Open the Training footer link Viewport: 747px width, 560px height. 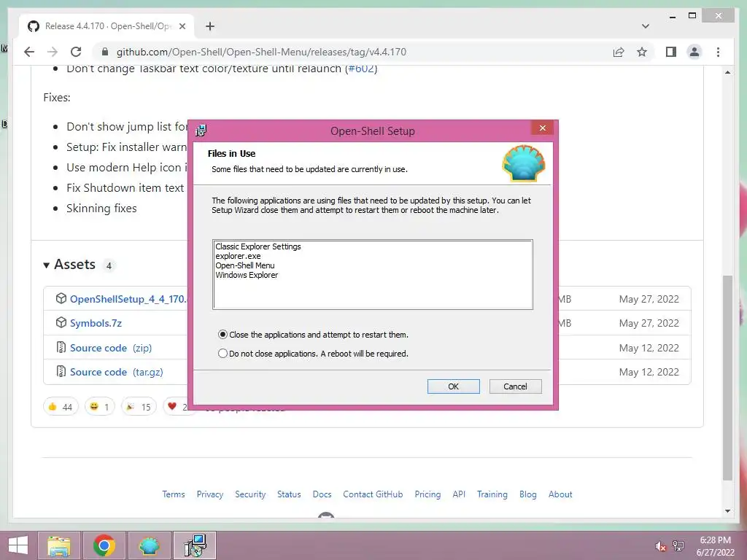[x=492, y=494]
